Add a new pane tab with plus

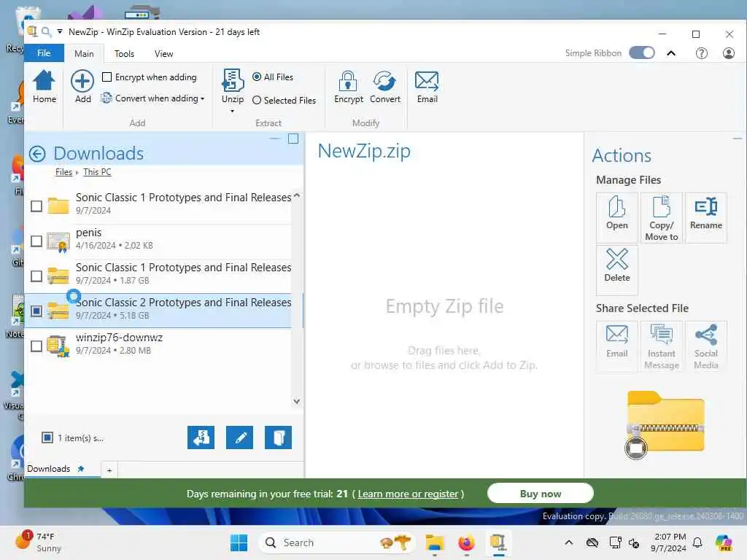point(109,470)
